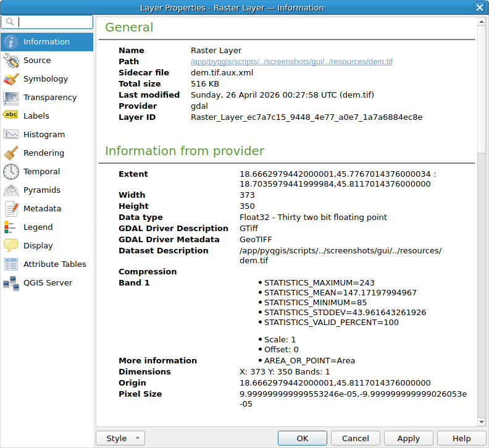Click the Last modified date value
The width and height of the screenshot is (489, 448).
282,95
